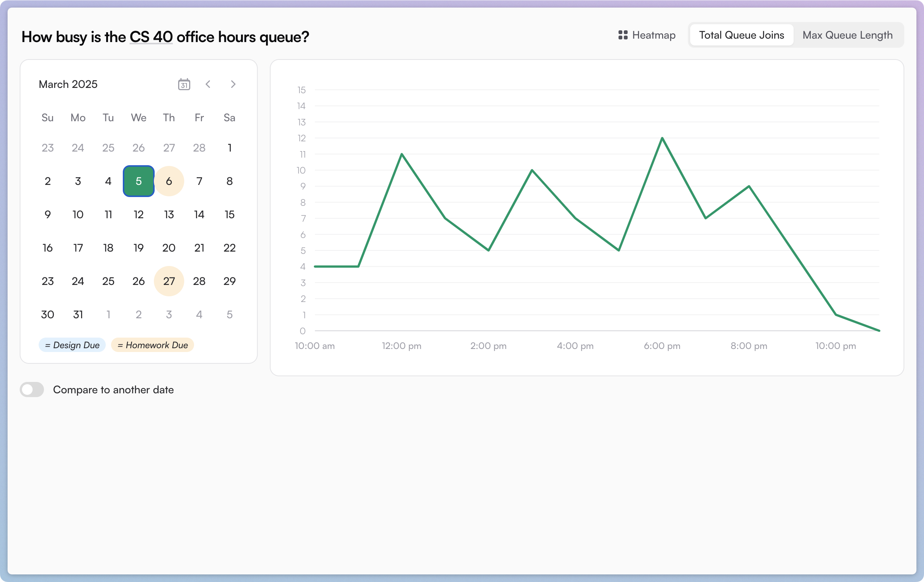Click the Design Due legend badge
Viewport: 924px width, 582px height.
[x=72, y=345]
